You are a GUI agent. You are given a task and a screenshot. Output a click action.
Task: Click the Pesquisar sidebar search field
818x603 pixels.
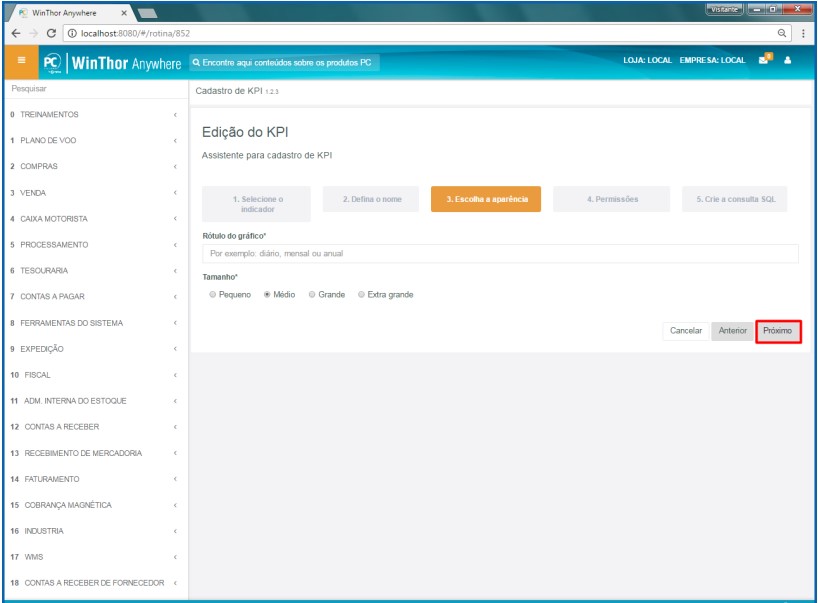pyautogui.click(x=95, y=89)
